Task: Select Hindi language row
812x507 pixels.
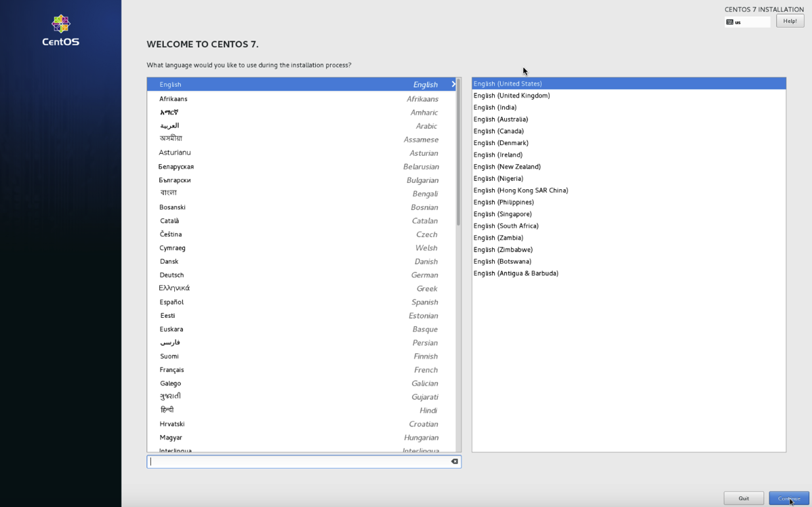Action: tap(302, 410)
